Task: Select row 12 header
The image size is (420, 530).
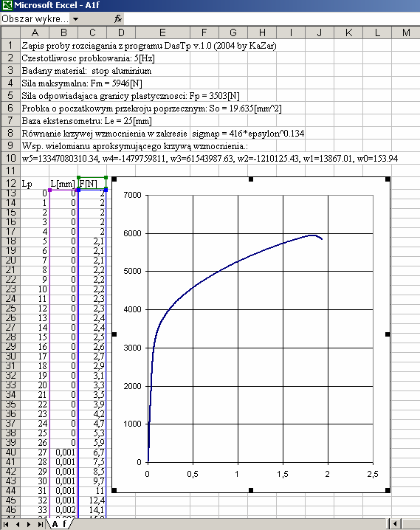Action: [x=10, y=184]
